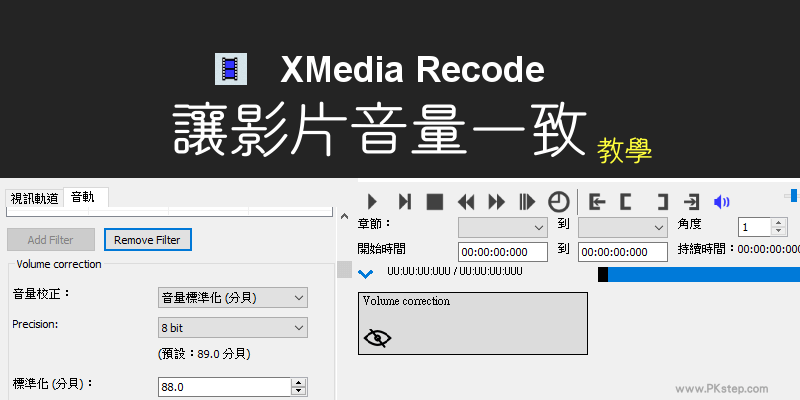Click the Volume correction group title

59,264
